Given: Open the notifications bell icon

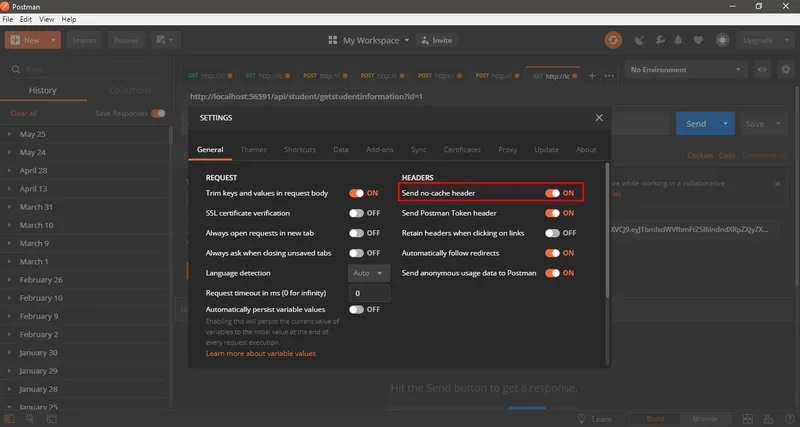Looking at the screenshot, I should pyautogui.click(x=678, y=40).
